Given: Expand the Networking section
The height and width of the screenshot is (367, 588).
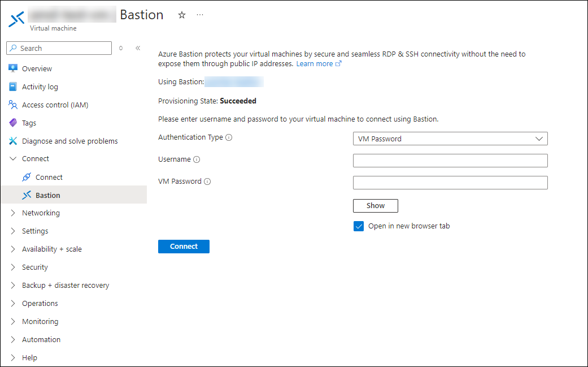Looking at the screenshot, I should tap(13, 213).
